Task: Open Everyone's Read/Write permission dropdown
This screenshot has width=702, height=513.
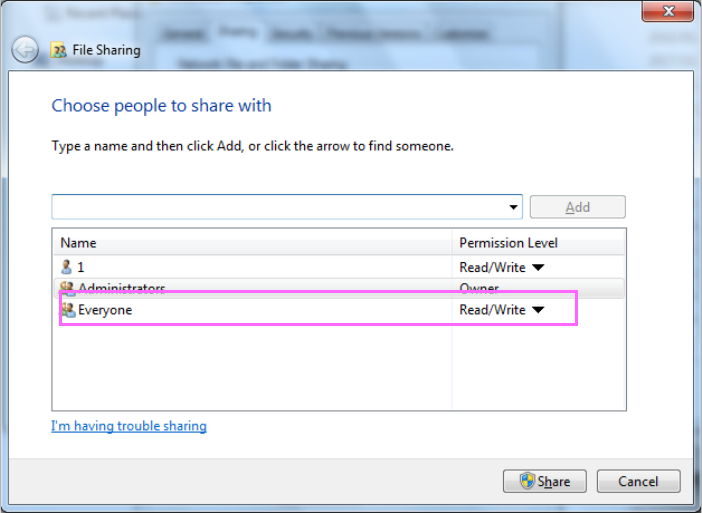Action: pyautogui.click(x=537, y=310)
